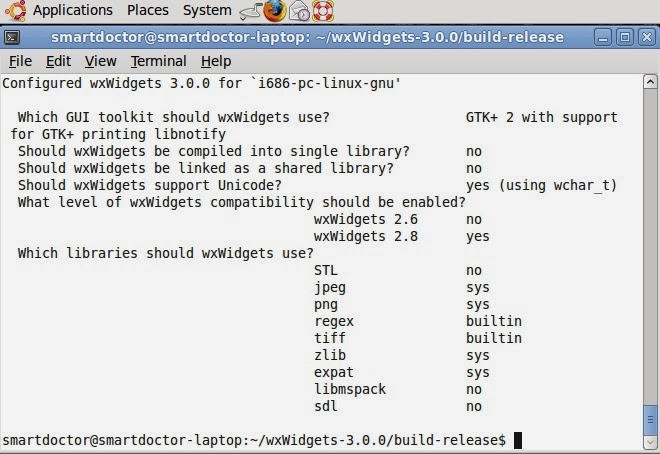Minimize the terminal window
Image resolution: width=660 pixels, height=454 pixels.
tap(603, 37)
